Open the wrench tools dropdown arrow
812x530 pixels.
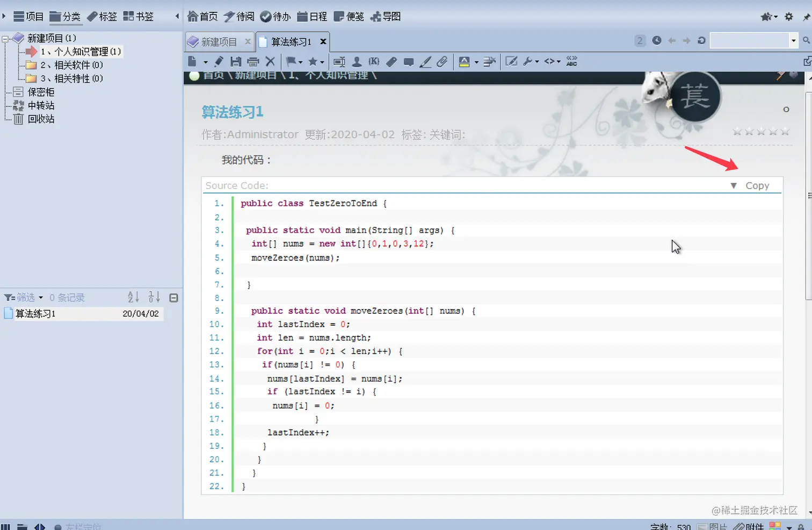point(536,62)
